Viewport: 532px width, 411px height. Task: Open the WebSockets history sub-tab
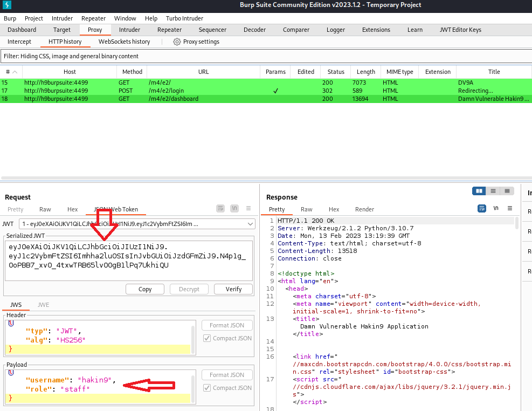[x=124, y=42]
